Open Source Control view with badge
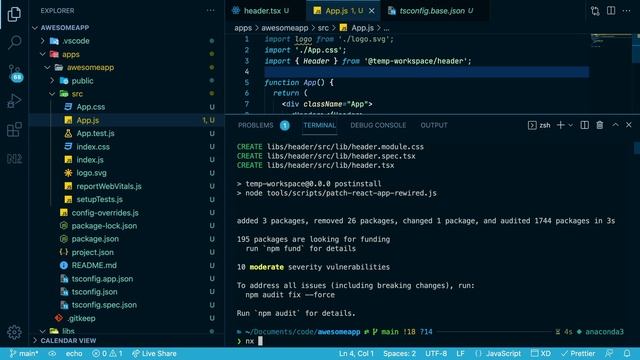Image resolution: width=640 pixels, height=360 pixels. (x=15, y=73)
